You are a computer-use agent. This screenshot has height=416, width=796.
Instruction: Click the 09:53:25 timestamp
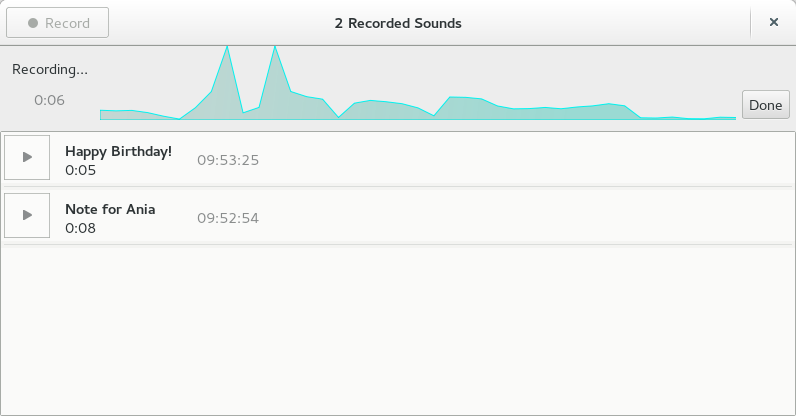click(228, 160)
